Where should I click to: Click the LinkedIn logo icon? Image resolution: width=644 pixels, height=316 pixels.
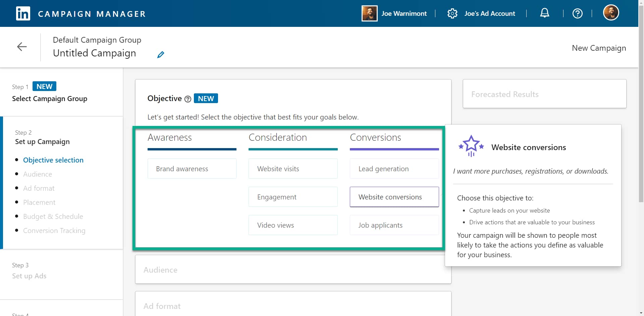click(x=23, y=13)
